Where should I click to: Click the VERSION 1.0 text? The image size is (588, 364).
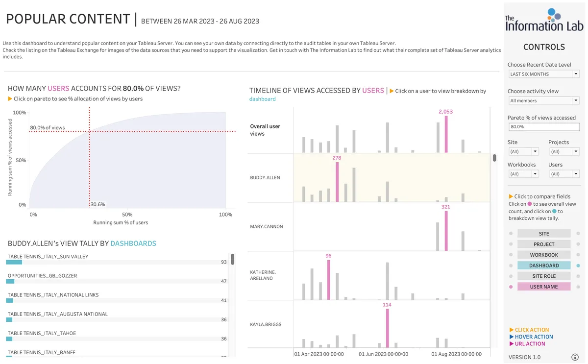[525, 357]
